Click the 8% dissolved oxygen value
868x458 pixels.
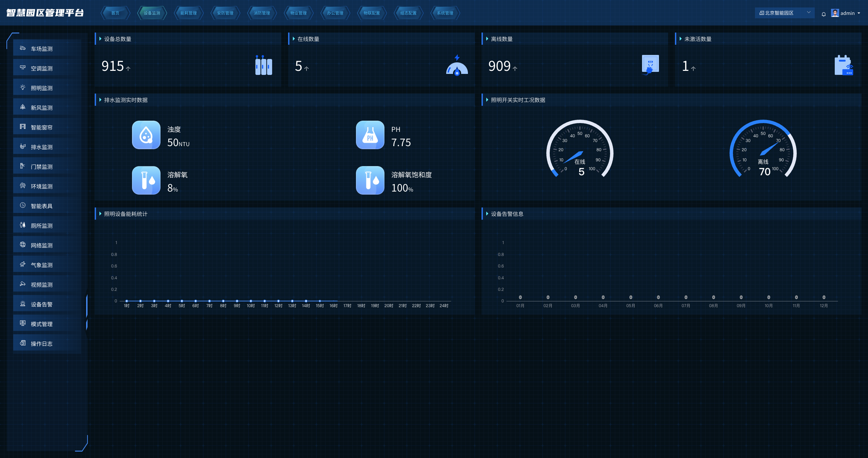[x=173, y=188]
